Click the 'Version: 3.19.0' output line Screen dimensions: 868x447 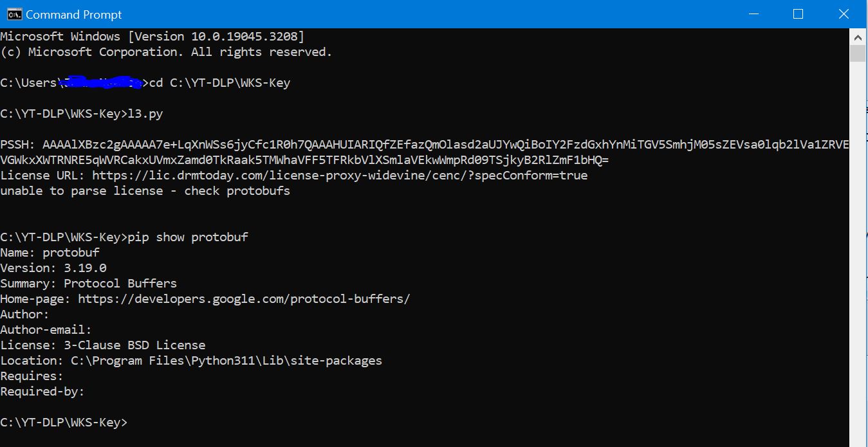pyautogui.click(x=53, y=268)
